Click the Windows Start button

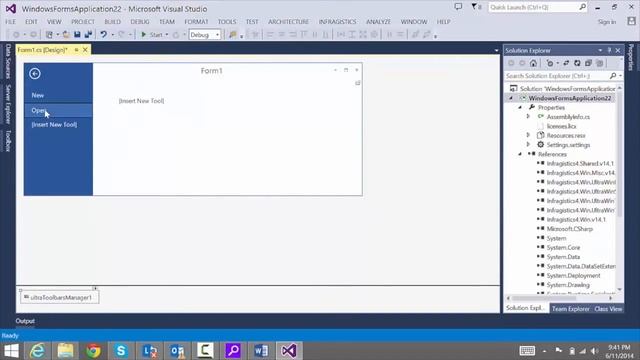tap(11, 351)
